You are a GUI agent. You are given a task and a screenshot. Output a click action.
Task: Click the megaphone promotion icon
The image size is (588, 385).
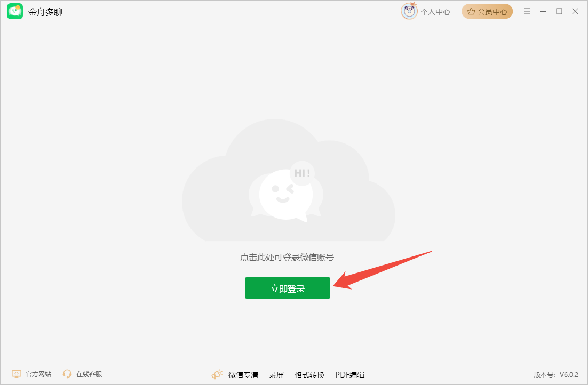pos(217,374)
